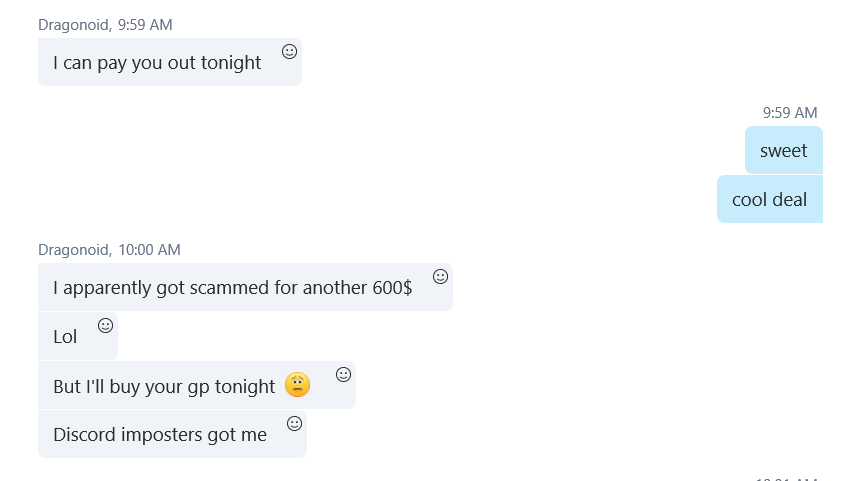Click the 9:59 AM time next to Dragonoid

click(x=145, y=24)
